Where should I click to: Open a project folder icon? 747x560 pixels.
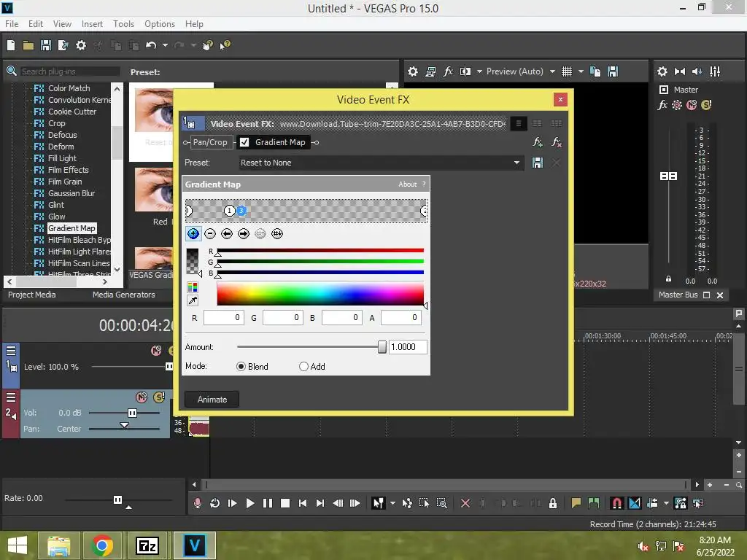[28, 45]
